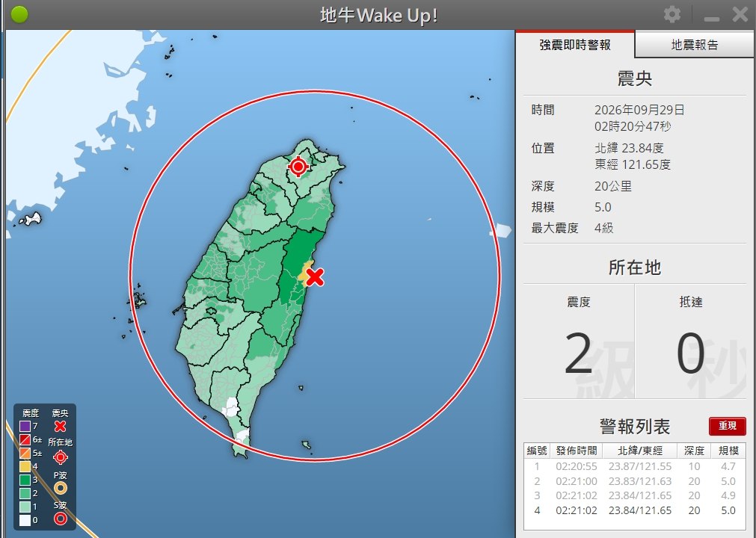Image resolution: width=756 pixels, height=538 pixels.
Task: Select alert row 2 issued at 02:21:00
Action: [635, 481]
